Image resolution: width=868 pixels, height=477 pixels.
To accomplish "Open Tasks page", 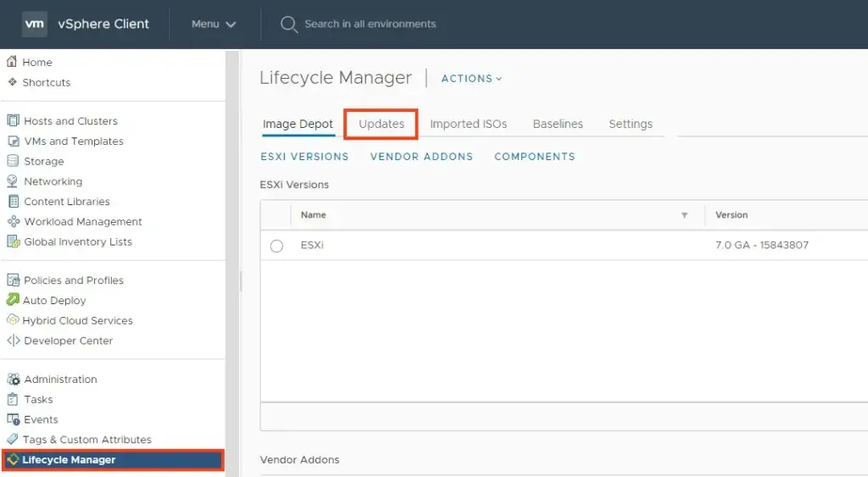I will tap(38, 400).
